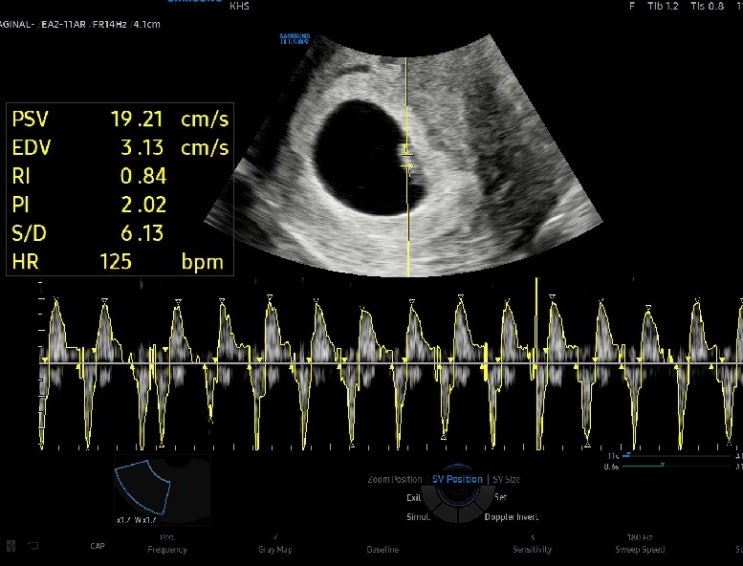Click the TIb 1.2 indicator
Screen dimensions: 743x566
pos(663,6)
